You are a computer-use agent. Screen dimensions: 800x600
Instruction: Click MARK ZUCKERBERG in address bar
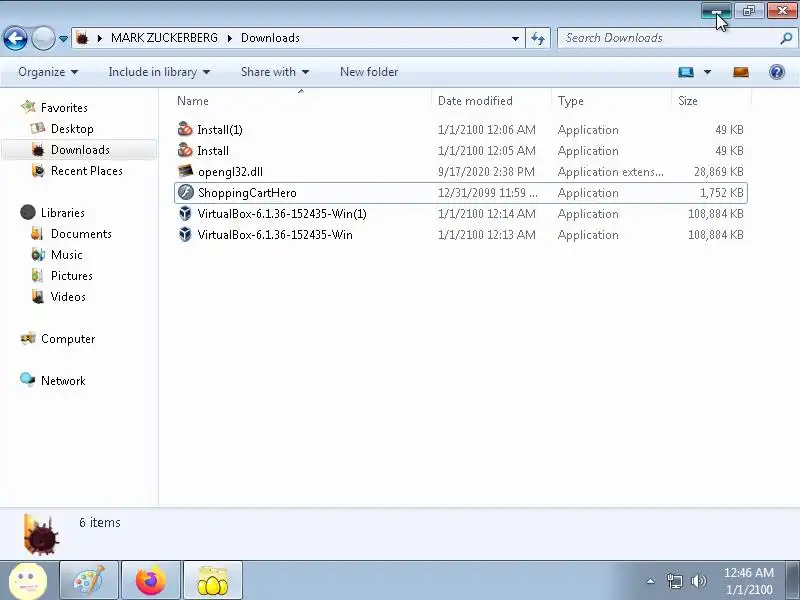[x=164, y=38]
